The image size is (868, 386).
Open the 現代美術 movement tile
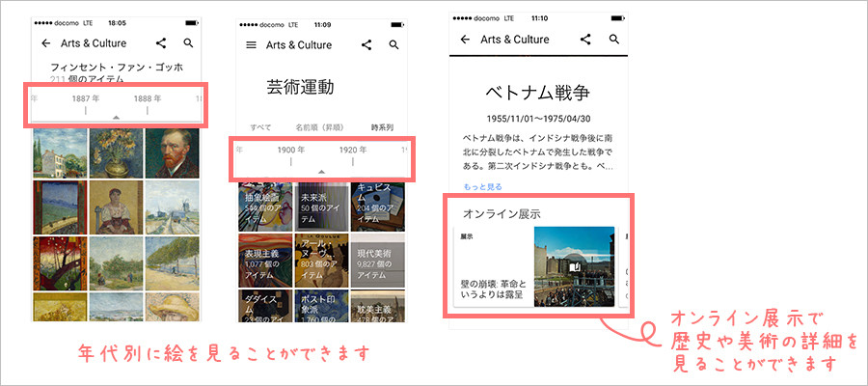point(377,260)
